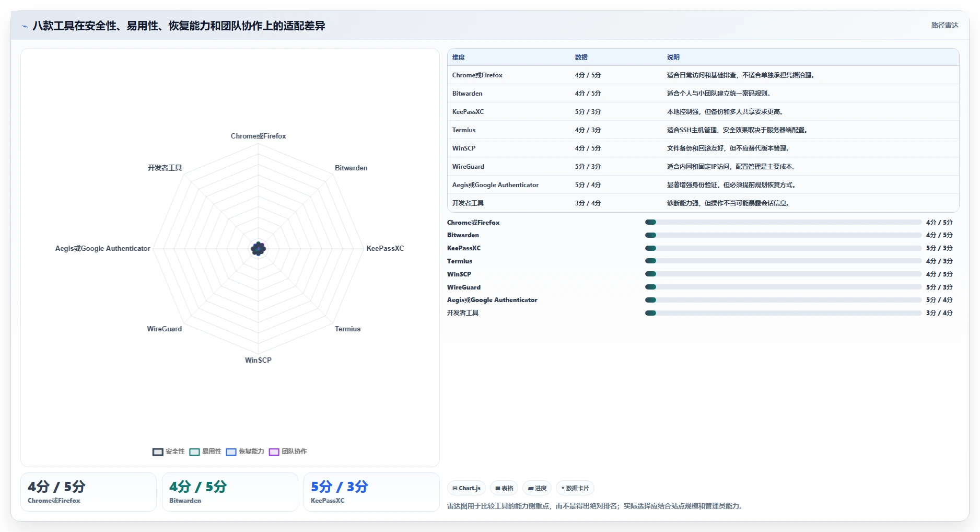Click the WinSCP radar axis label
Viewport: 980px width, 532px height.
click(x=258, y=360)
